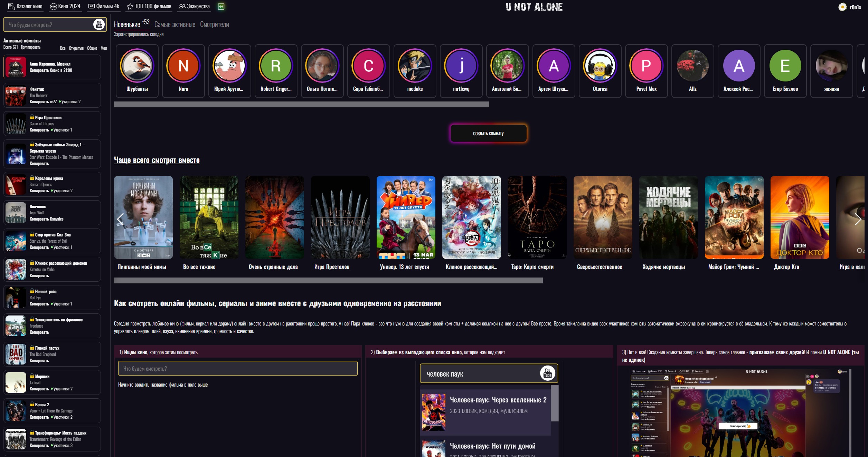Screen dimensions: 868x457
Task: Open Очень странные дела poster
Action: [275, 217]
